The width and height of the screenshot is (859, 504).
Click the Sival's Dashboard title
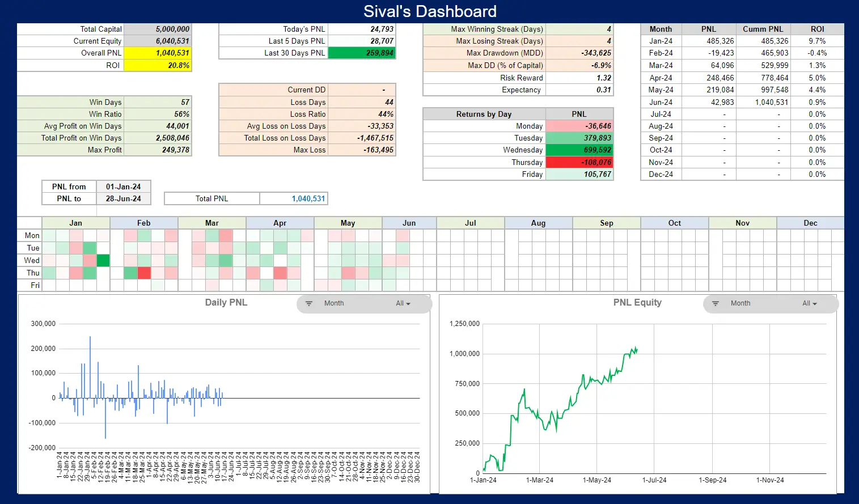[x=430, y=11]
